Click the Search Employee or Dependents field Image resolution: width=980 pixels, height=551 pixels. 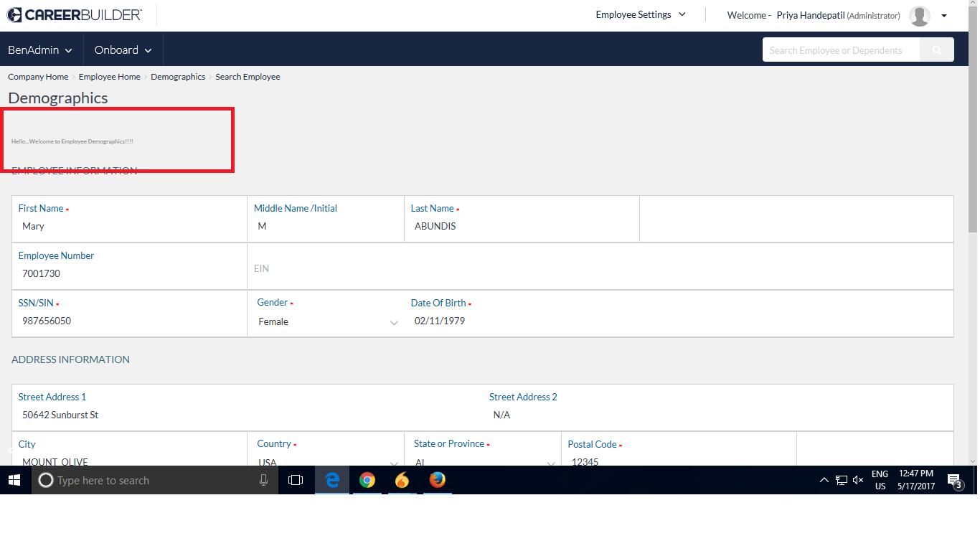[x=840, y=50]
